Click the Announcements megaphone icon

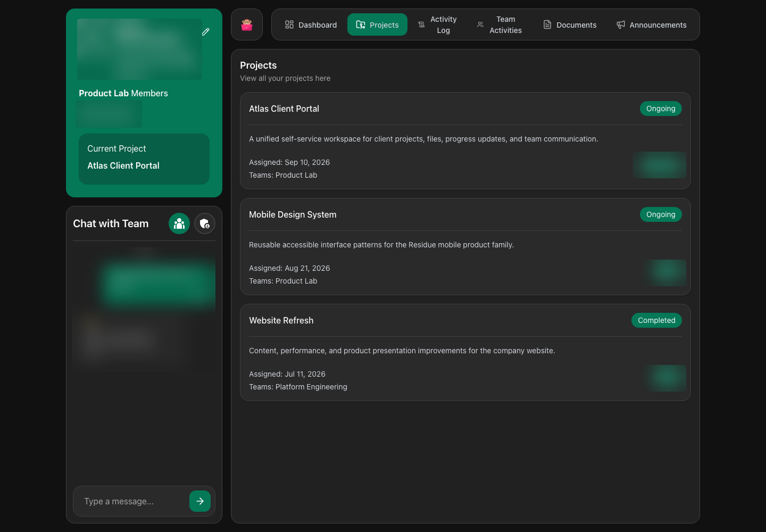pyautogui.click(x=621, y=24)
